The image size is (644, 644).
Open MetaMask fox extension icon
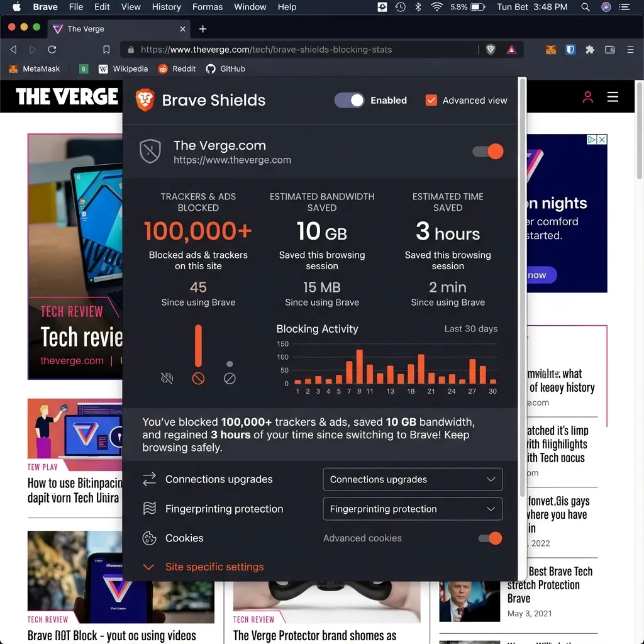(551, 50)
